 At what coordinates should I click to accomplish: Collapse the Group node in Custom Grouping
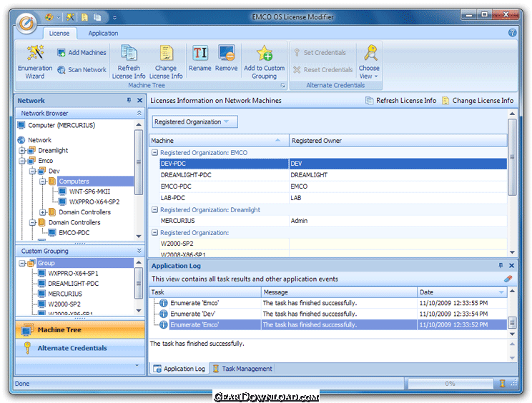(22, 263)
